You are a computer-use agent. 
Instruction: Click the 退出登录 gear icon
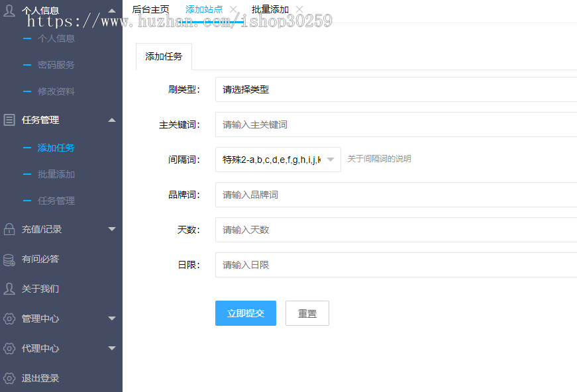coord(9,378)
